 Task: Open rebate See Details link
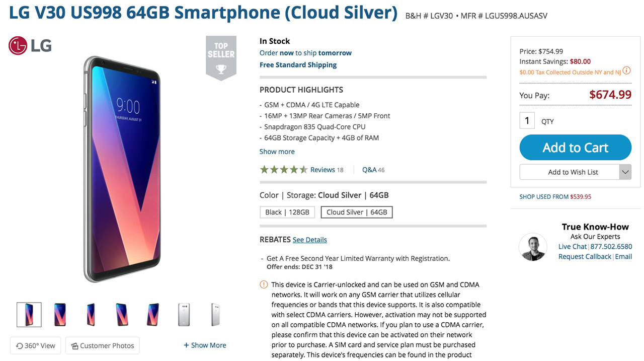point(310,240)
